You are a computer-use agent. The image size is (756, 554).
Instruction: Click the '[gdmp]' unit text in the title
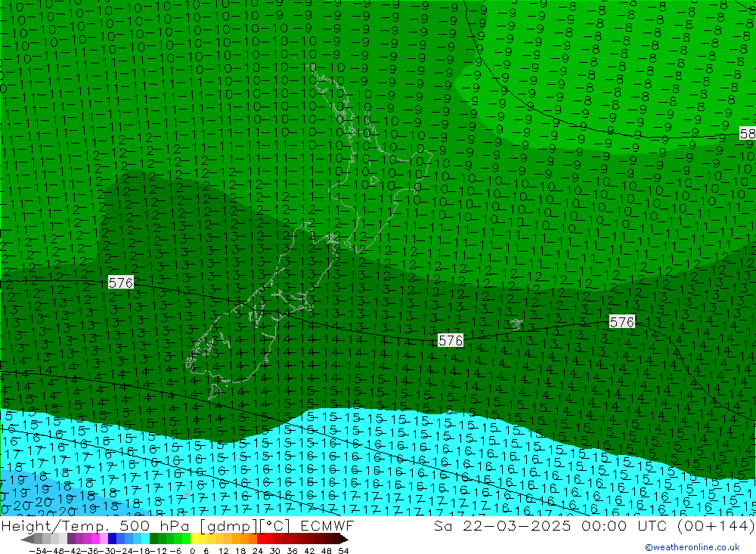pyautogui.click(x=228, y=526)
